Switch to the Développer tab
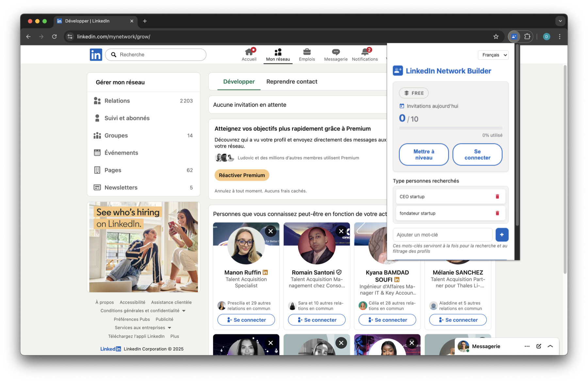Image resolution: width=588 pixels, height=382 pixels. click(239, 82)
